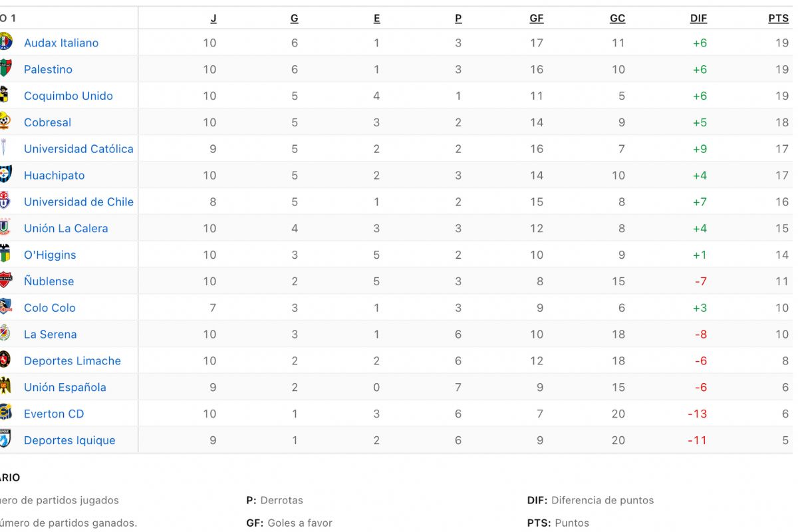Open the Deportes Iquique team link
This screenshot has width=798, height=532.
(70, 440)
